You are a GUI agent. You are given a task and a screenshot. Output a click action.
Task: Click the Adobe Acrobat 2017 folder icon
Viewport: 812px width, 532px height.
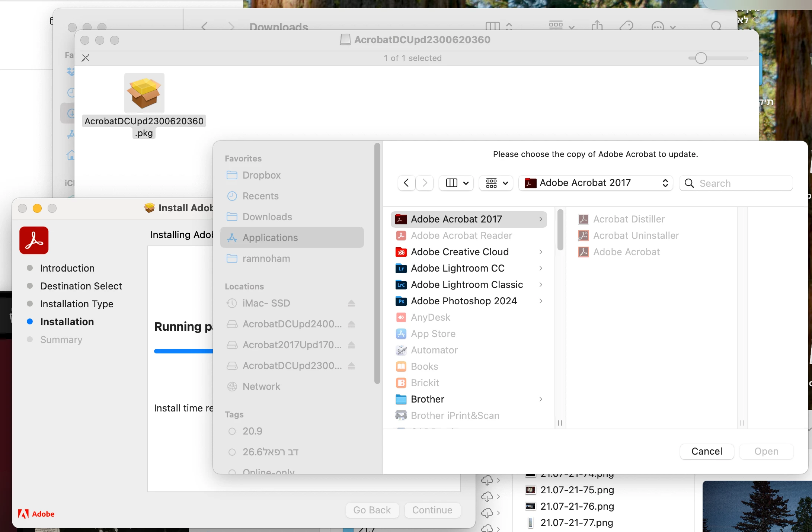(x=401, y=219)
